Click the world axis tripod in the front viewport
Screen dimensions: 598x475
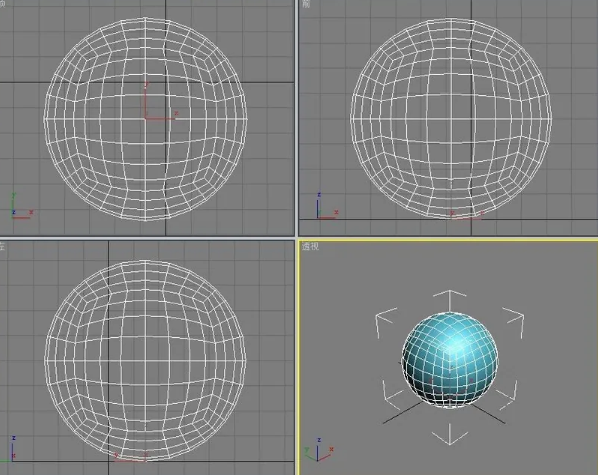327,206
